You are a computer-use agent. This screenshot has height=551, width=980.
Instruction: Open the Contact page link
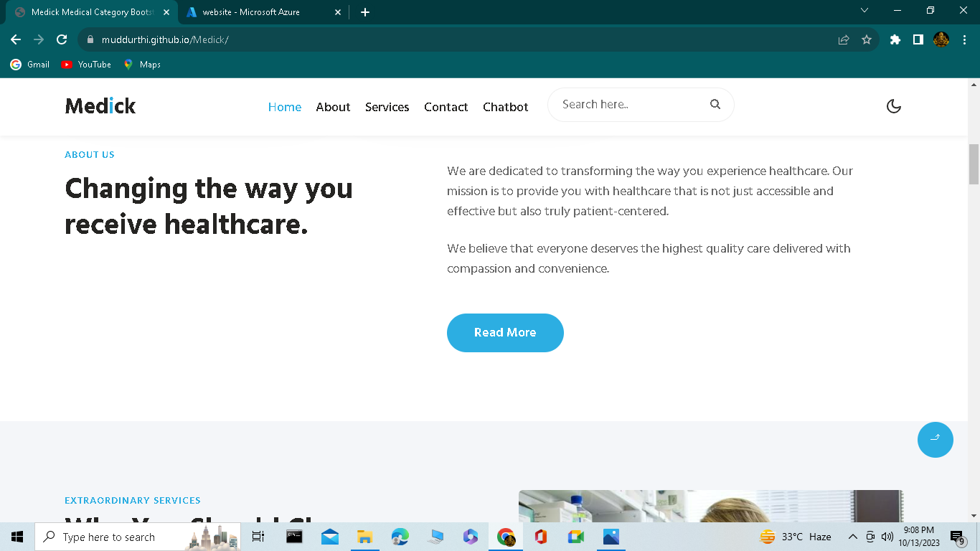446,106
